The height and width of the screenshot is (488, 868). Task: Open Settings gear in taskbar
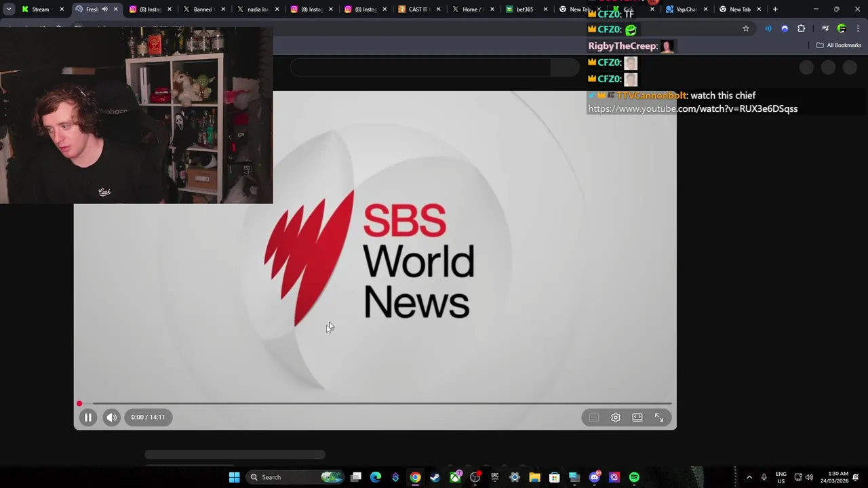[515, 477]
